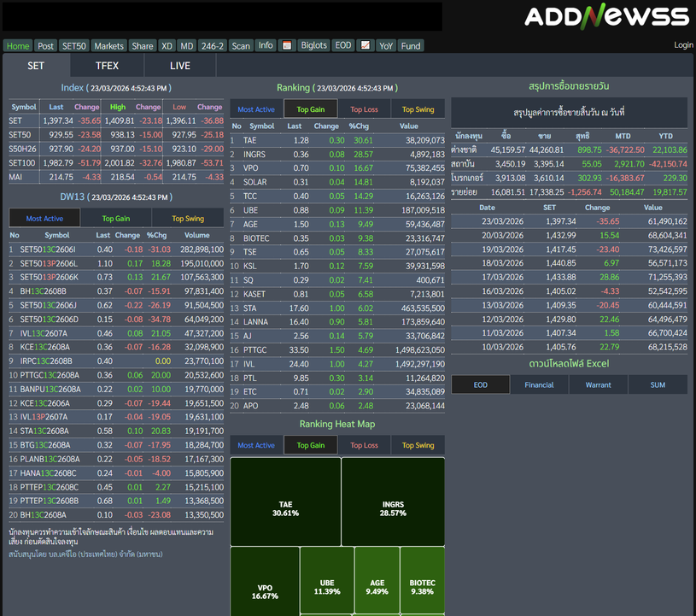The image size is (696, 616).
Task: Click the Scan toolbar button
Action: 241,46
